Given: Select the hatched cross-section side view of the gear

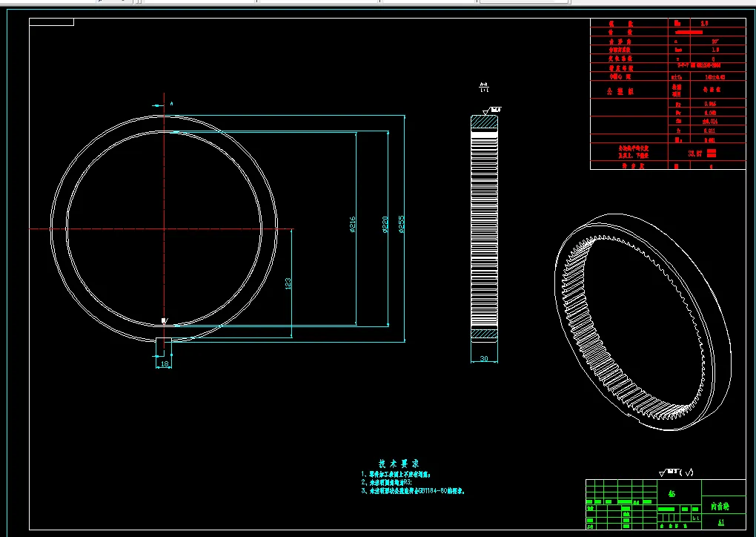Looking at the screenshot, I should click(x=484, y=229).
